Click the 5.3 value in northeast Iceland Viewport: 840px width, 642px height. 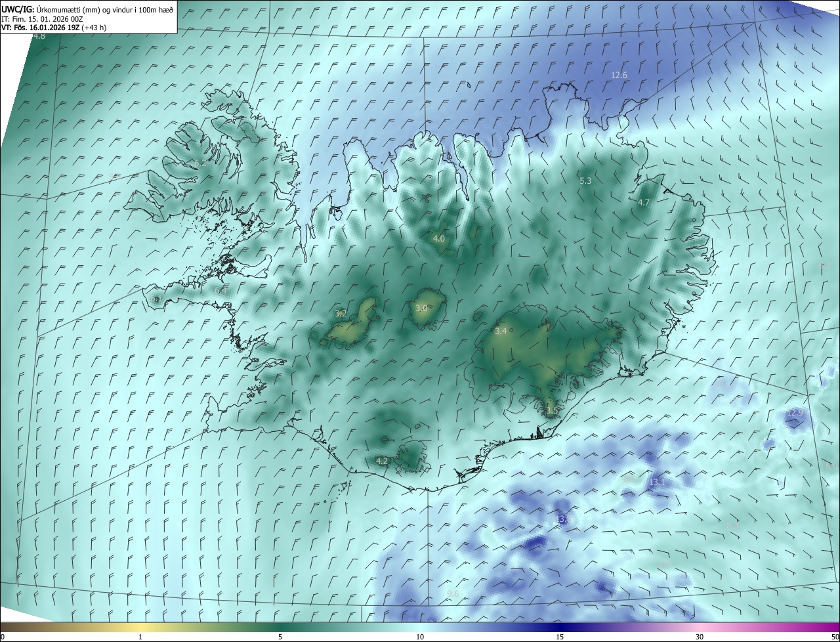point(585,181)
